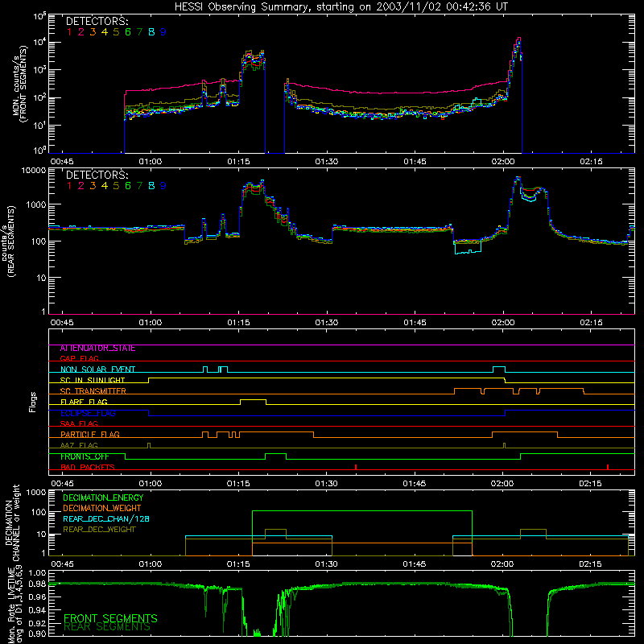This screenshot has width=644, height=644.
Task: Click the GAP_FLAG label
Action: click(79, 358)
